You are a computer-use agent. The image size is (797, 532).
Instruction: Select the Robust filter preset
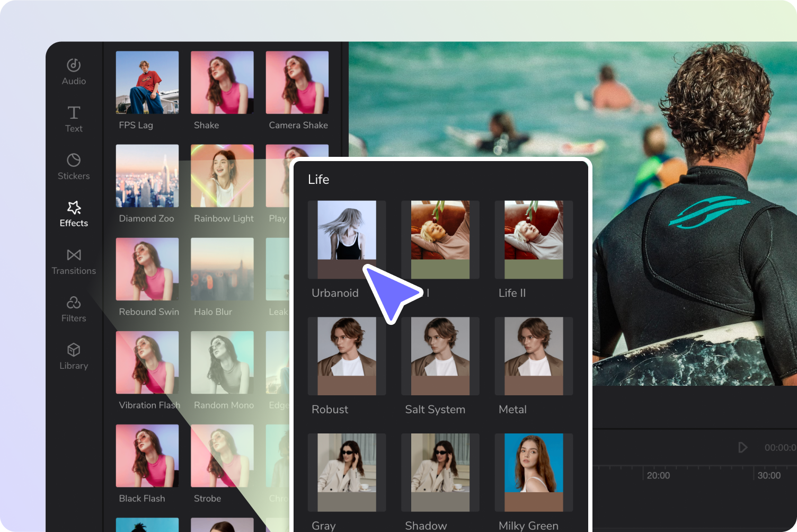tap(347, 356)
